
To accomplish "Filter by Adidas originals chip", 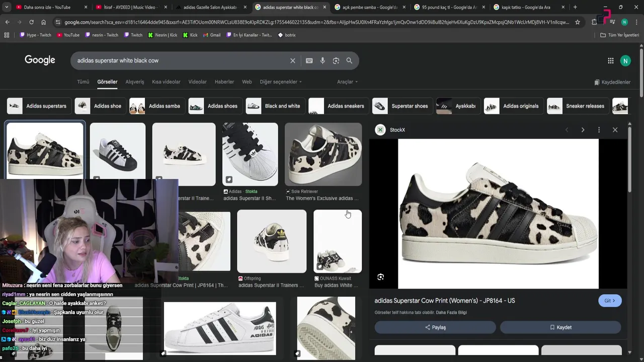I will click(x=513, y=106).
